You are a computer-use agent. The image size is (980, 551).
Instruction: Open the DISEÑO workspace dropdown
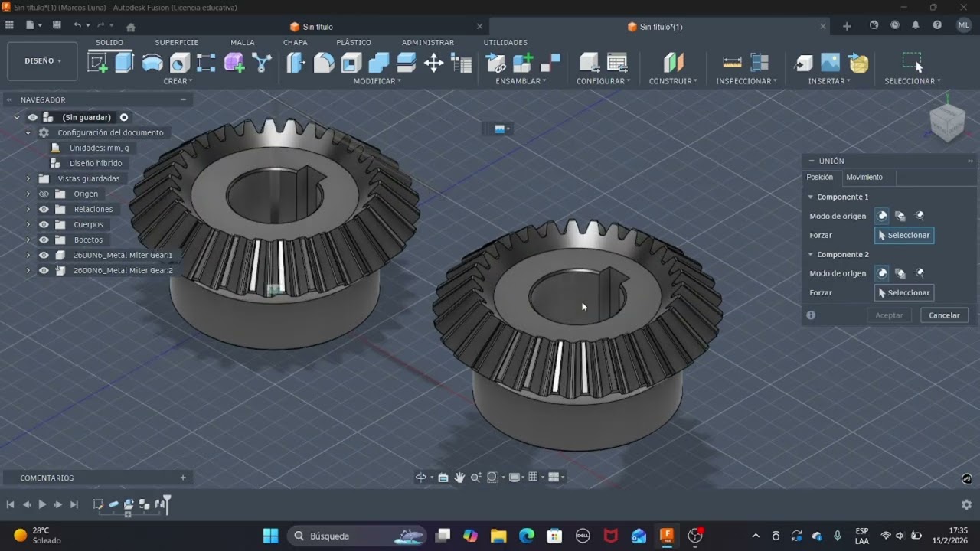[x=42, y=61]
